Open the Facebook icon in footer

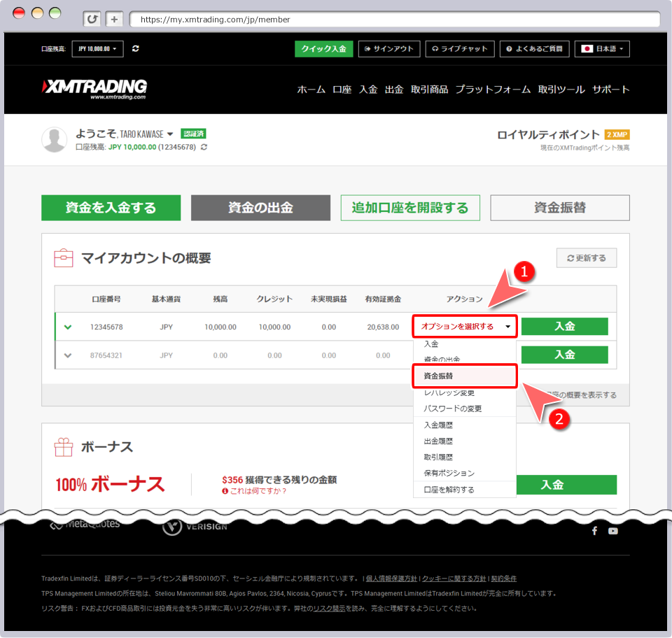point(594,531)
